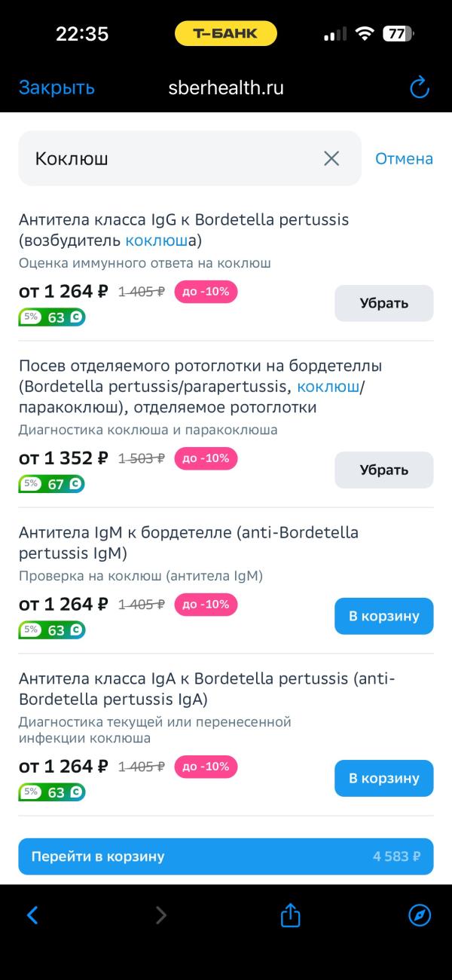Go to cart via Перейти в корзину
452x980 pixels.
(225, 856)
